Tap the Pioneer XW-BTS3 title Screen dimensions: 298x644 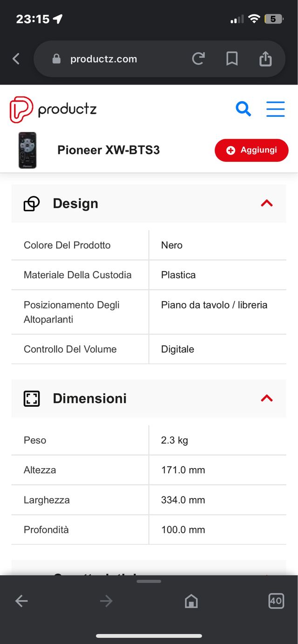(108, 150)
